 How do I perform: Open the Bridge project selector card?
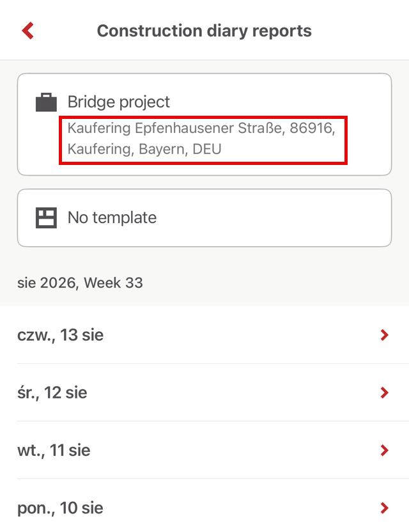pos(204,124)
